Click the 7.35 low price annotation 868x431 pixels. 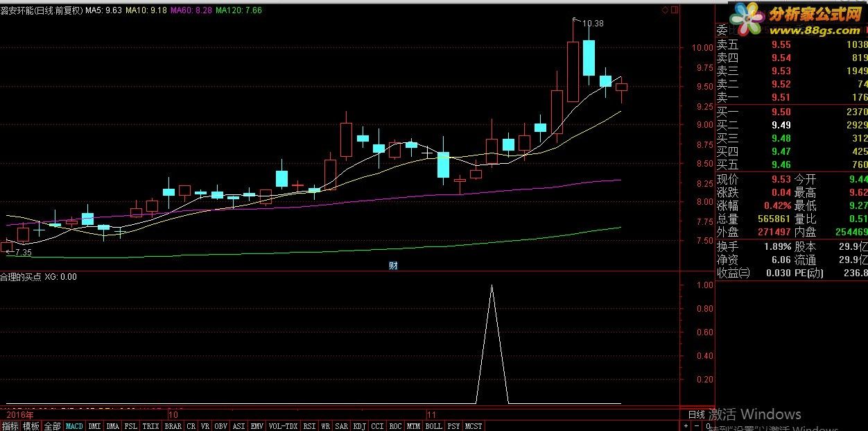pos(23,252)
